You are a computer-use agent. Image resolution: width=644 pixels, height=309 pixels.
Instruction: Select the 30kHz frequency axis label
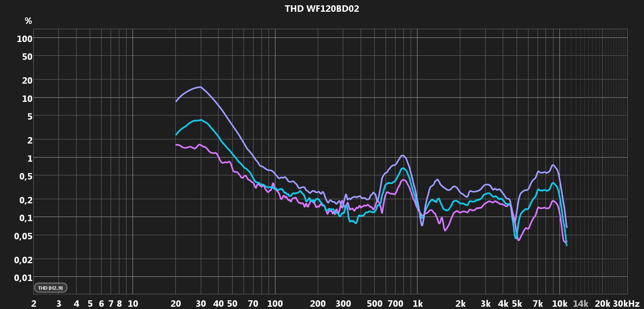[x=626, y=304]
